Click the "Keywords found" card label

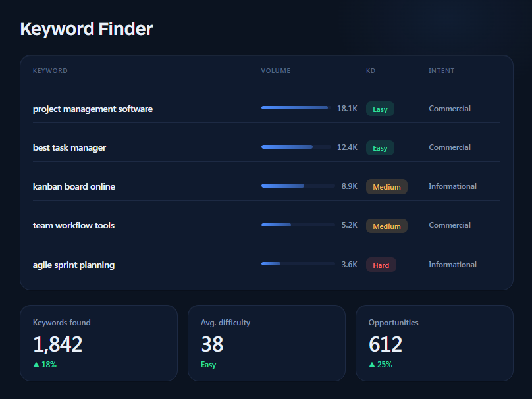click(62, 323)
